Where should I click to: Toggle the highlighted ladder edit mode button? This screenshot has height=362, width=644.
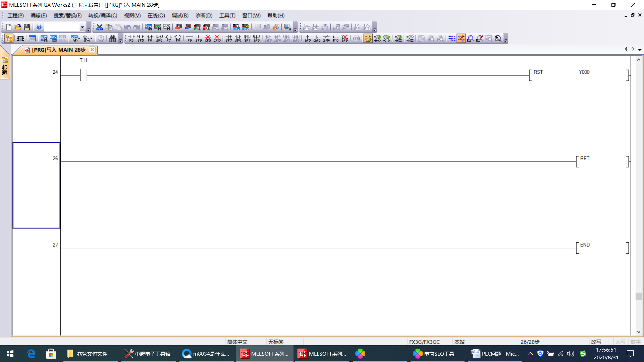(368, 39)
